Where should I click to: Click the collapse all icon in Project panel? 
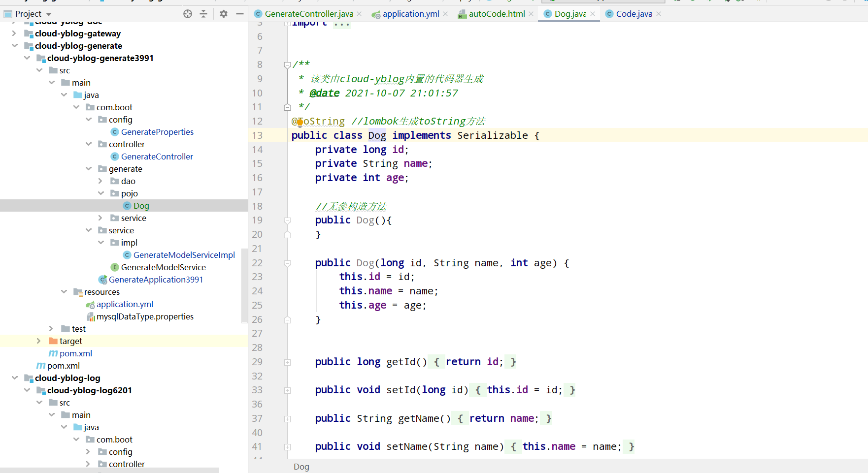tap(203, 14)
